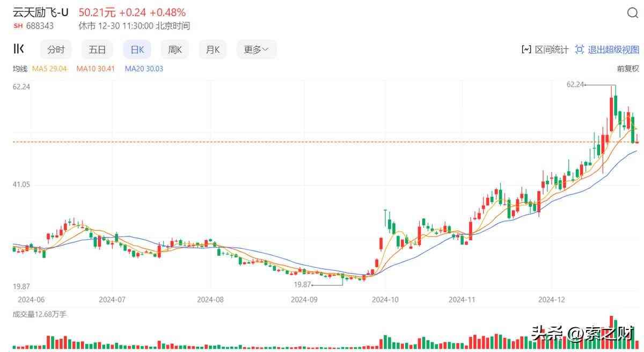644x352 pixels.
Task: Open the 月K monthly chart
Action: point(213,49)
